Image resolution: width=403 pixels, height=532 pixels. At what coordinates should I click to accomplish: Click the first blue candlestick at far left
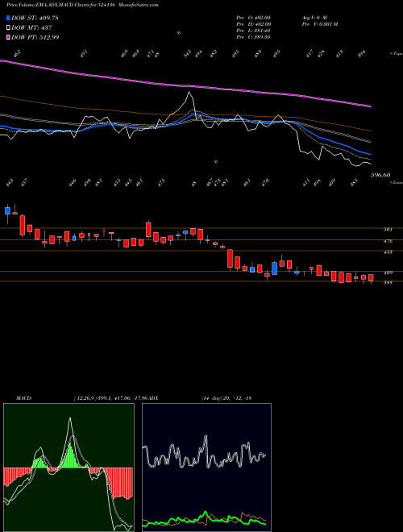[7, 210]
